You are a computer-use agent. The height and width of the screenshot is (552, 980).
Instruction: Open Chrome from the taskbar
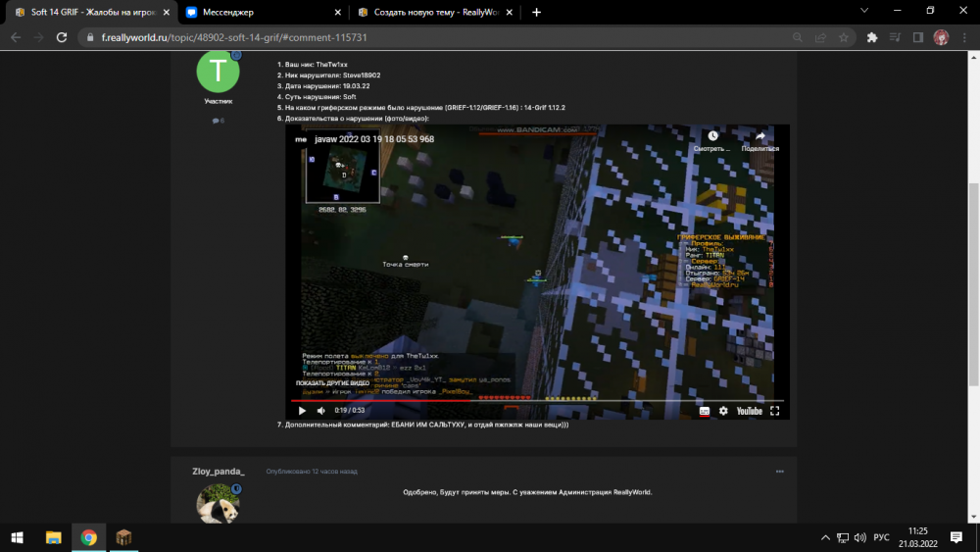click(x=89, y=537)
